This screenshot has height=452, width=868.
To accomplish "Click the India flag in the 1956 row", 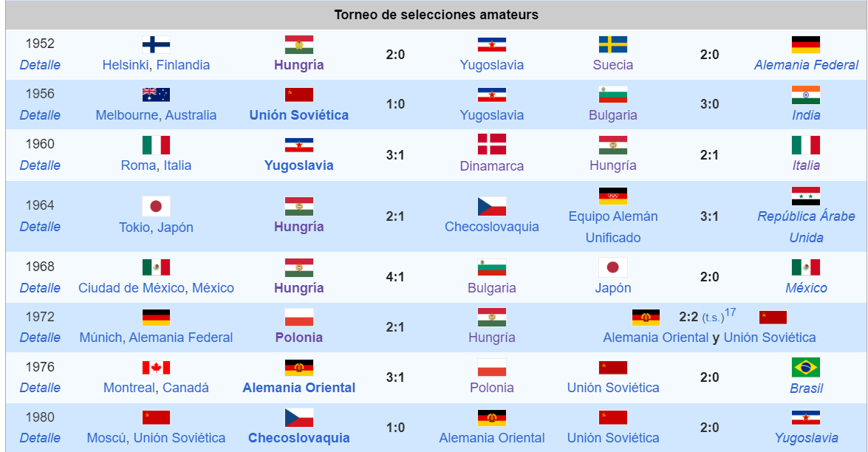I will pos(806,95).
